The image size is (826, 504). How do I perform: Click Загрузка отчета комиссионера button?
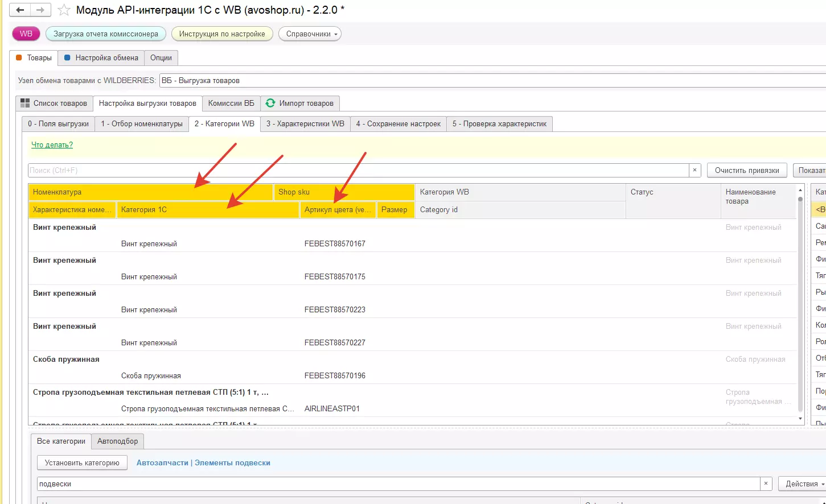click(x=106, y=34)
